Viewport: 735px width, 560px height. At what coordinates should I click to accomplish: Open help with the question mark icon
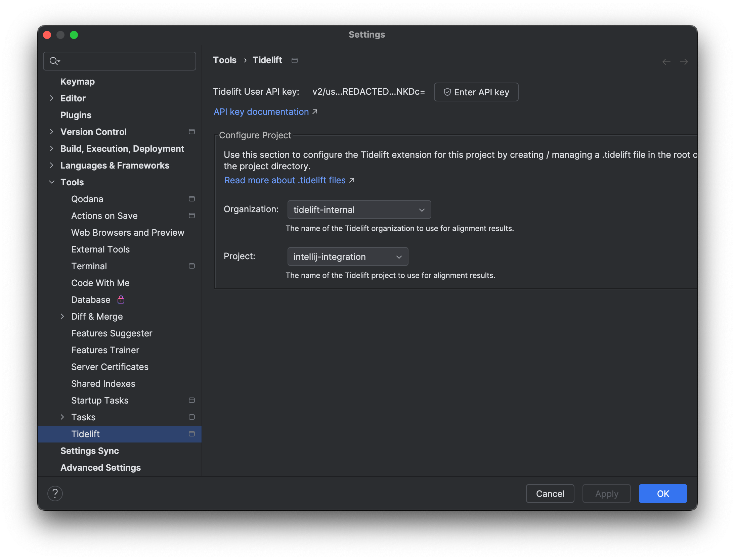coord(55,494)
